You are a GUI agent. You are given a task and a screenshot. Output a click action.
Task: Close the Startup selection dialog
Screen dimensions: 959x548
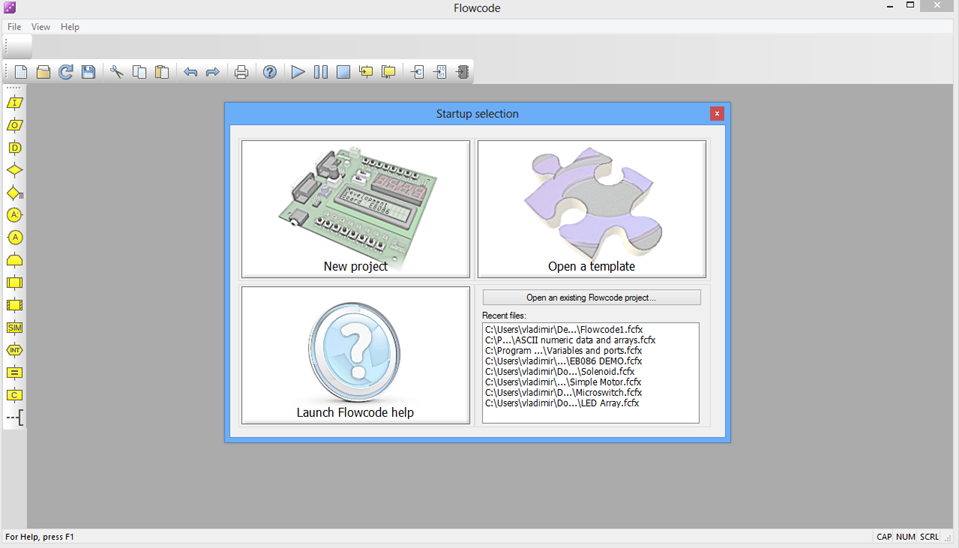(x=717, y=114)
